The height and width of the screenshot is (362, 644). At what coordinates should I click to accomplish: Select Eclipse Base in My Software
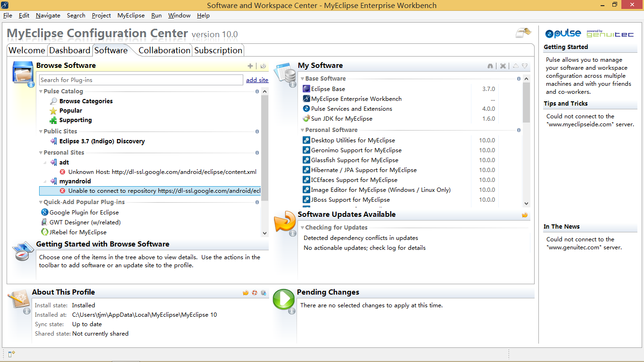pyautogui.click(x=328, y=89)
